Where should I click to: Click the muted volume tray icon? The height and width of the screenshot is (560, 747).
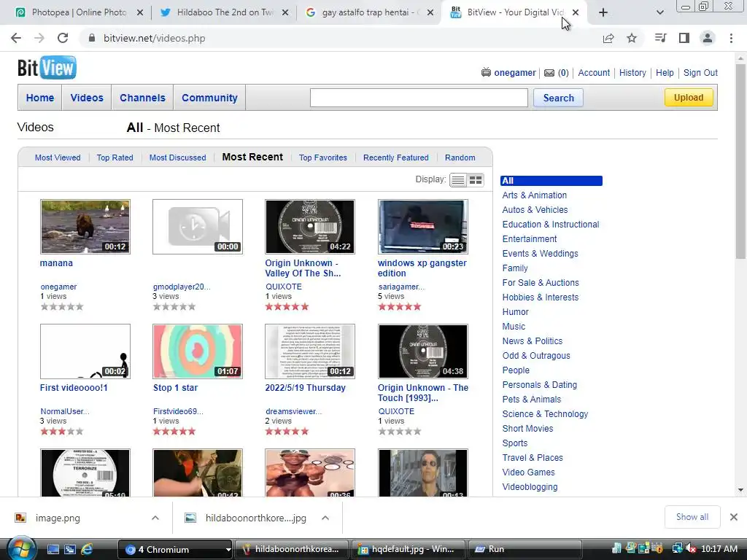pyautogui.click(x=692, y=549)
